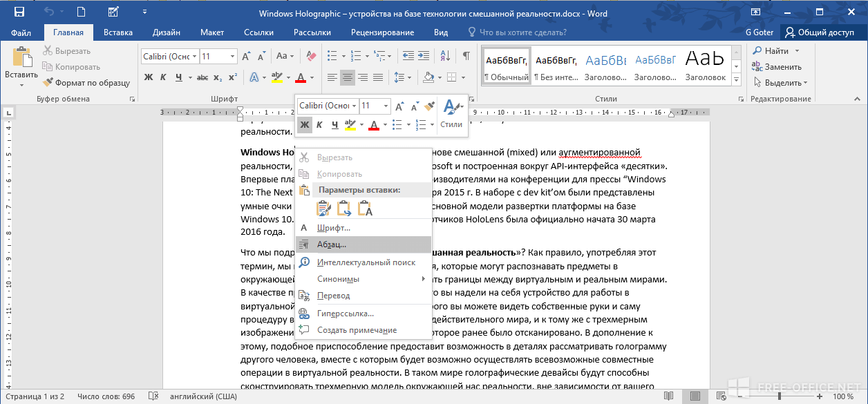The image size is (868, 404).
Task: Click Share (Общий доступ) button
Action: 824,32
